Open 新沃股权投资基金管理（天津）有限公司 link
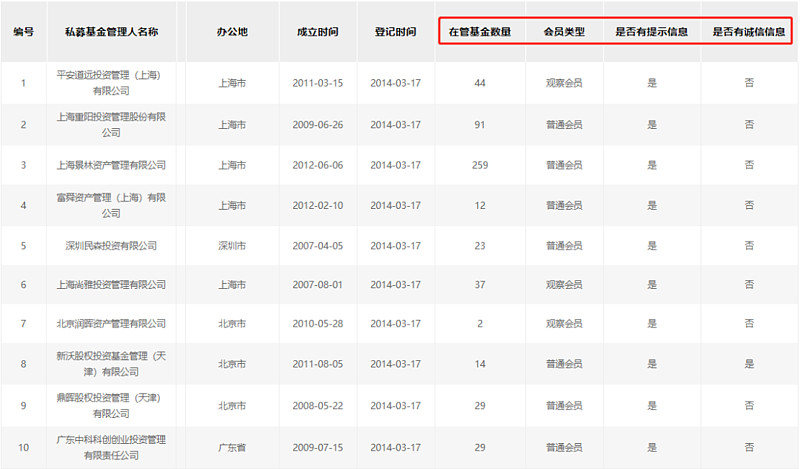 111,363
